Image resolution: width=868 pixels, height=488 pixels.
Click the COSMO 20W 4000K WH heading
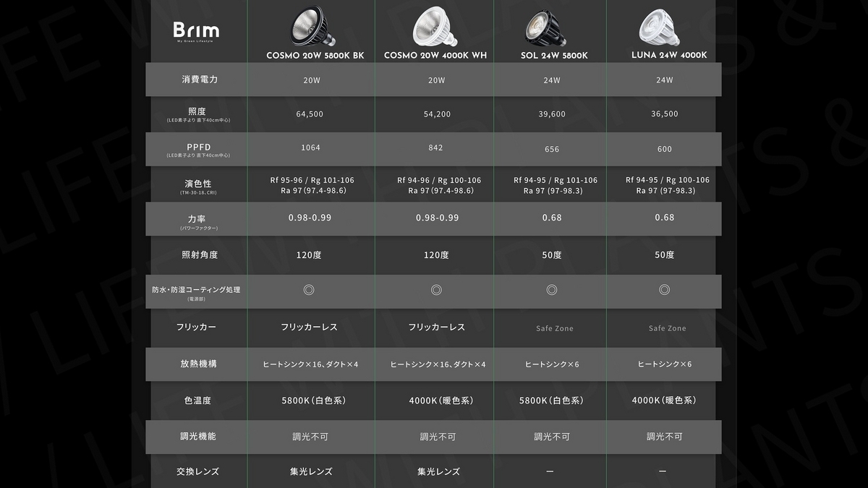(435, 56)
